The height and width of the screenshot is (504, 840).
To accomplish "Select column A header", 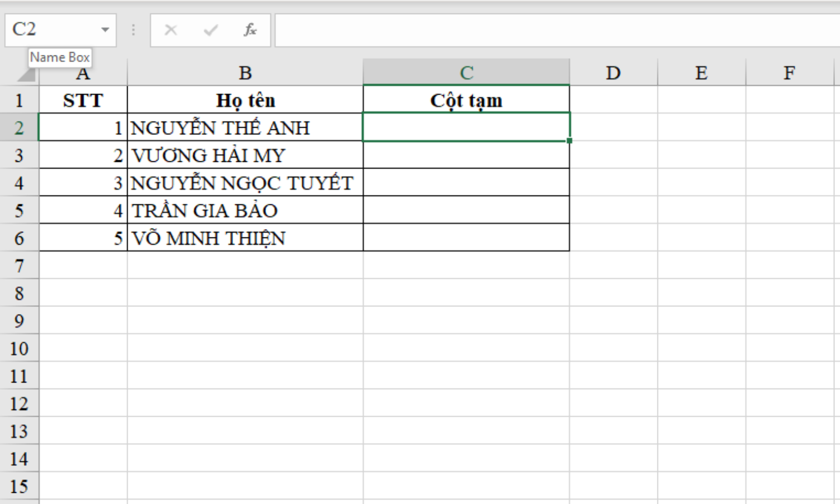I will click(83, 72).
